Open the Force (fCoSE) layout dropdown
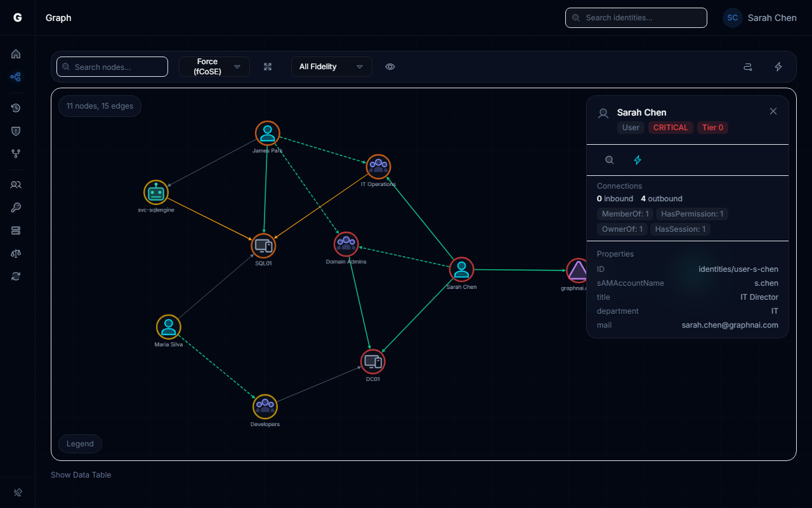Image resolution: width=812 pixels, height=508 pixels. coord(214,66)
